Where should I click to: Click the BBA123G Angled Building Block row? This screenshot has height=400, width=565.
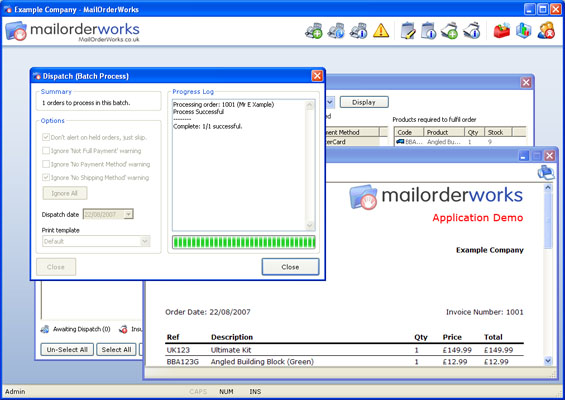click(344, 361)
